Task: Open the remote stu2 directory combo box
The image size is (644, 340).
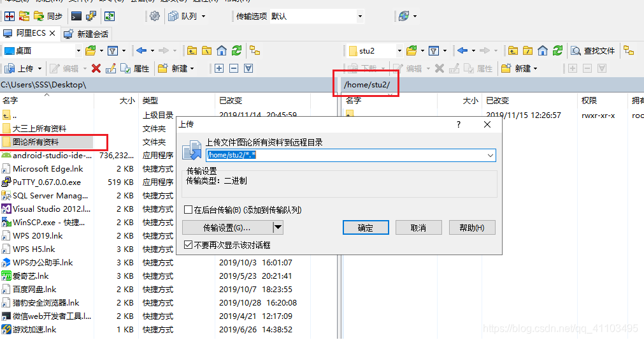Action: (x=375, y=51)
